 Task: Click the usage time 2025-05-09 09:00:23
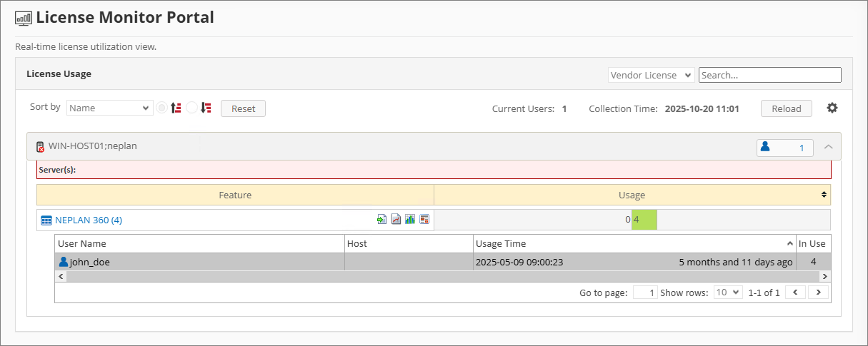[519, 262]
